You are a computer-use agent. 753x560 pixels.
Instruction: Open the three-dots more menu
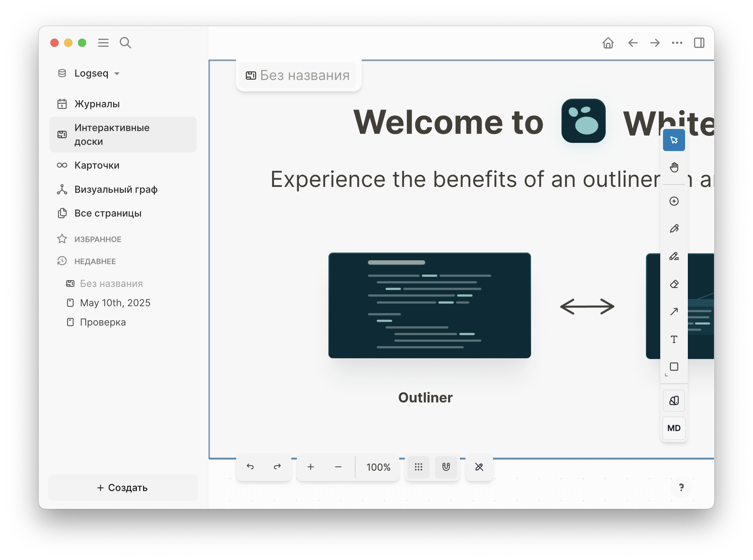[677, 43]
